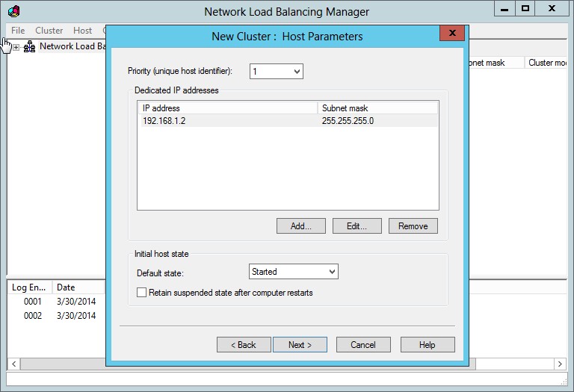Open the File menu
The width and height of the screenshot is (574, 392).
point(18,31)
